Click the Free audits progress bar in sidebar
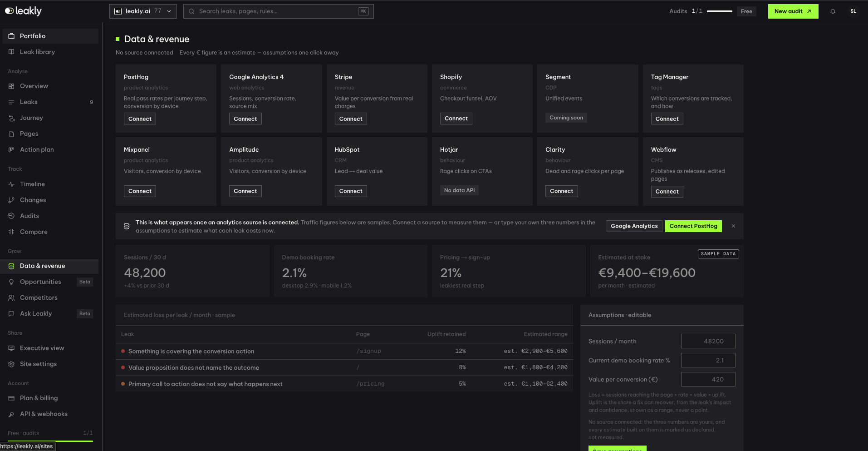Viewport: 868px width, 451px height. [x=50, y=441]
